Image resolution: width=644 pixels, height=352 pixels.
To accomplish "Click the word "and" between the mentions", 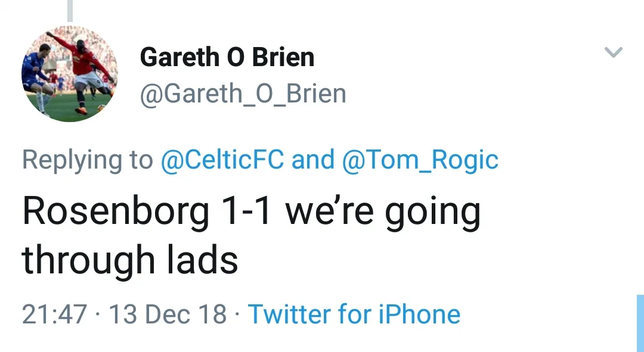I will point(313,160).
